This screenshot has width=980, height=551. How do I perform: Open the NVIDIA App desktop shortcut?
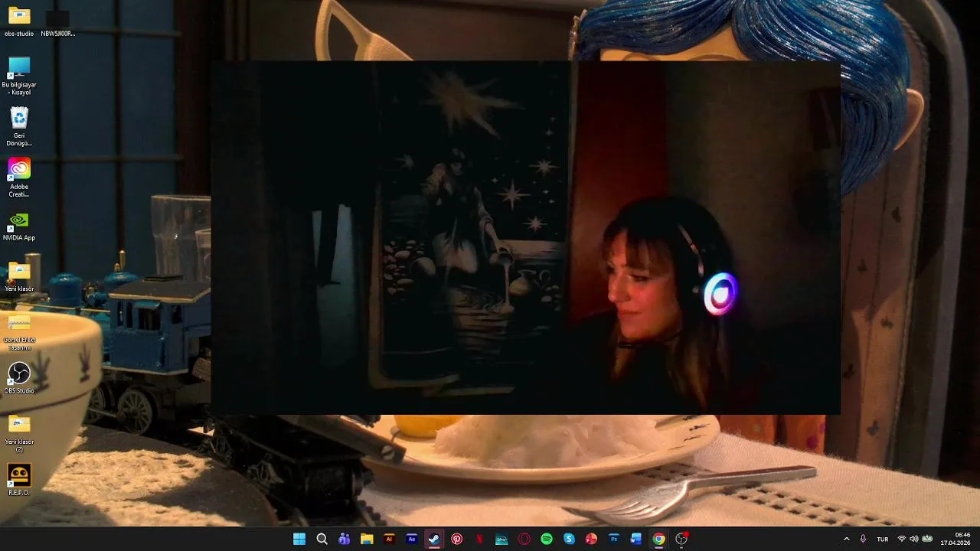point(19,227)
